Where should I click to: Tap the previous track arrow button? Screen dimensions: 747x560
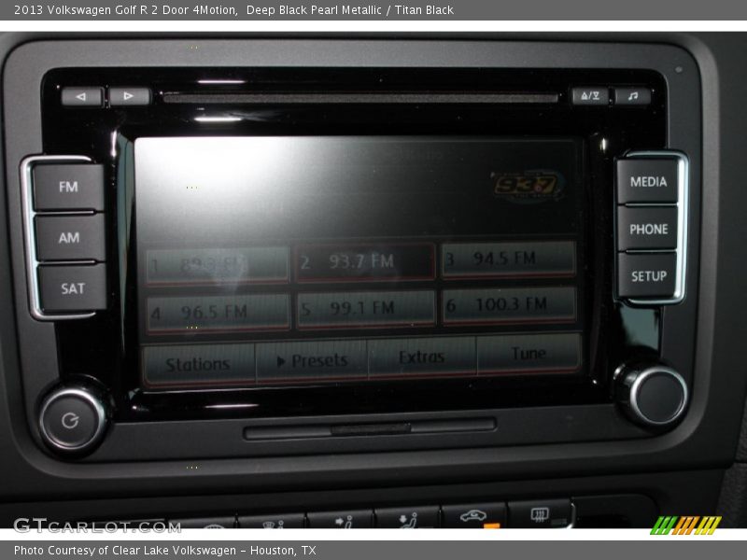[81, 97]
